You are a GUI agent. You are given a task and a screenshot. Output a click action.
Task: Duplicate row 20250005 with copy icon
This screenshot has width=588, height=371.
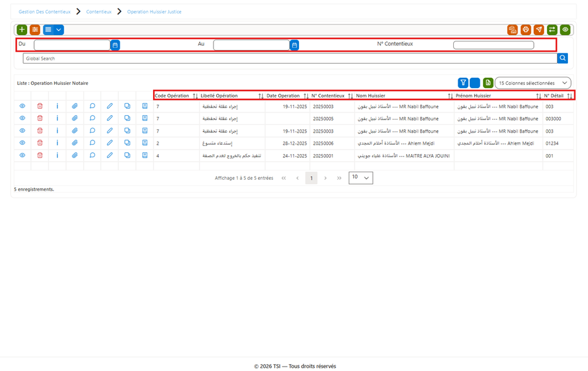[127, 118]
